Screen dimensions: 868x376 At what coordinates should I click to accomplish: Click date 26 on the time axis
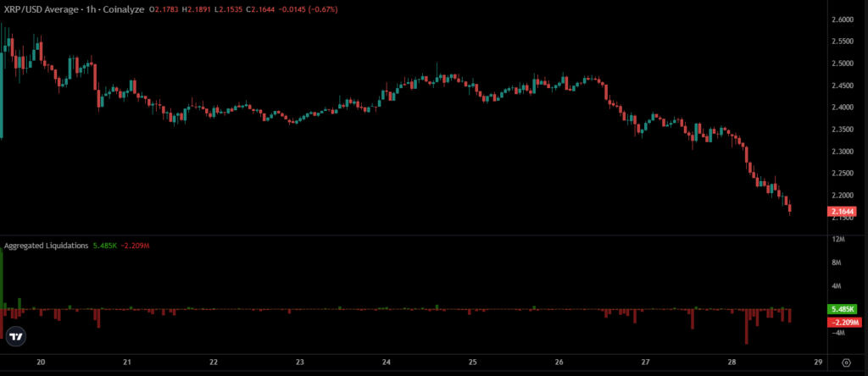[559, 362]
